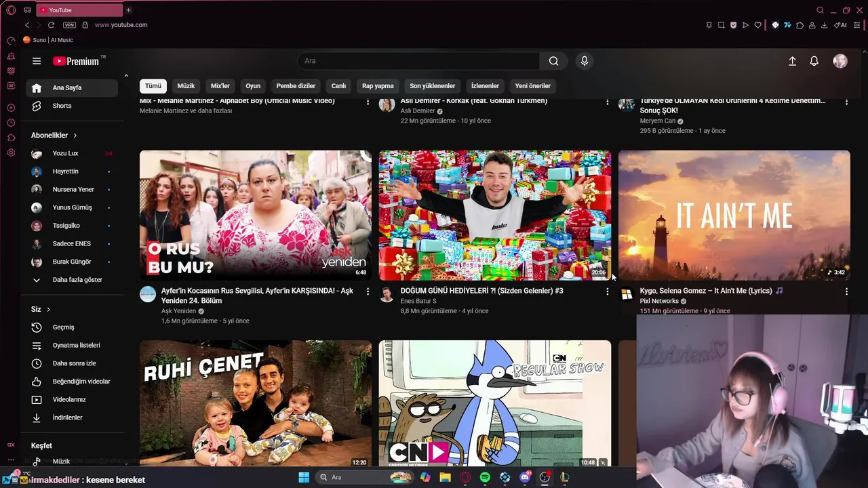
Task: Open a new tab with plus button
Action: coord(128,10)
